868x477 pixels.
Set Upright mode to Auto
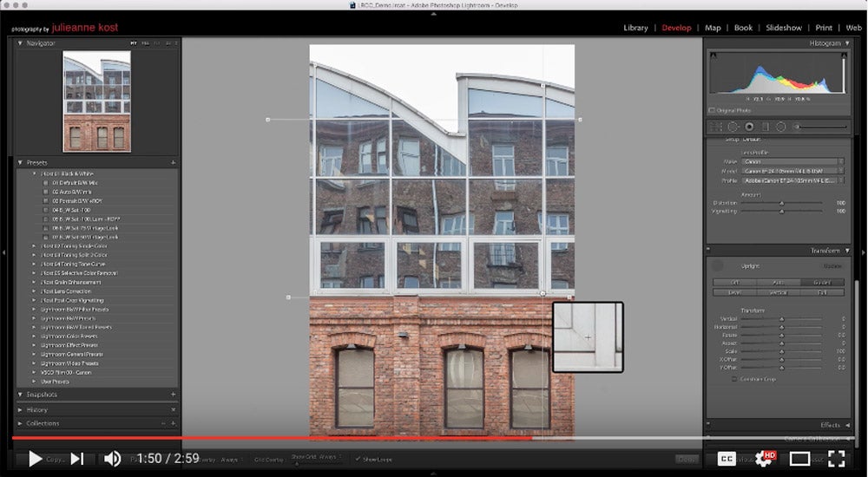tap(779, 282)
